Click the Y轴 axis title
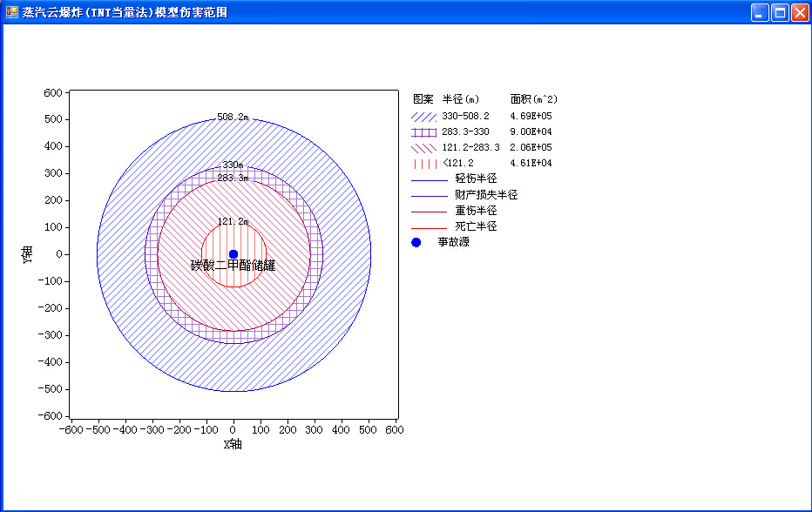This screenshot has width=812, height=512. 27,255
